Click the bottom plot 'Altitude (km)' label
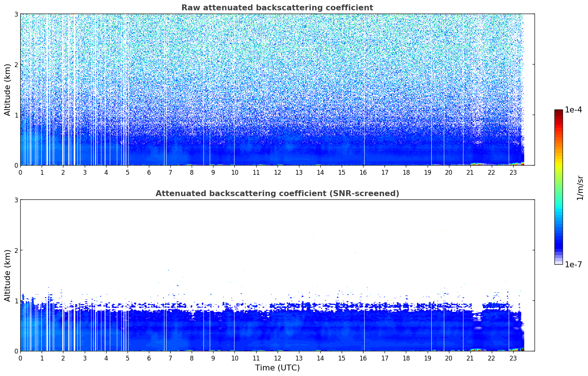The height and width of the screenshot is (376, 588). click(8, 275)
